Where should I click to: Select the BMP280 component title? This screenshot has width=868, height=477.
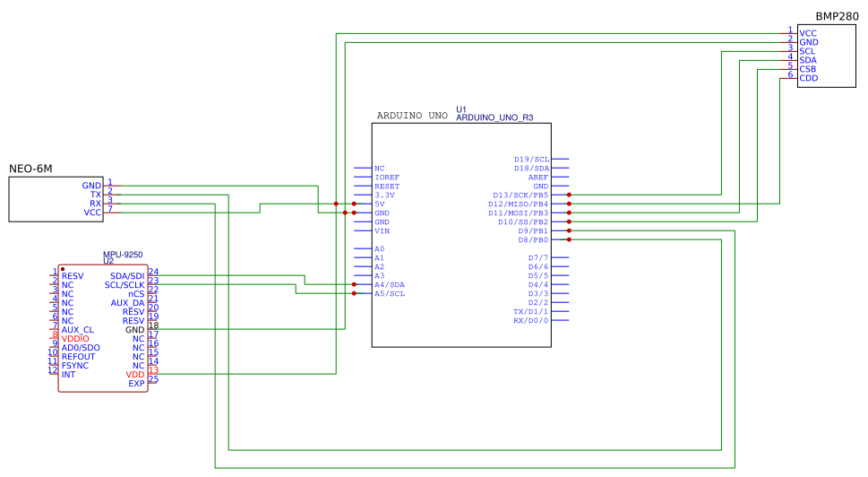pos(837,17)
